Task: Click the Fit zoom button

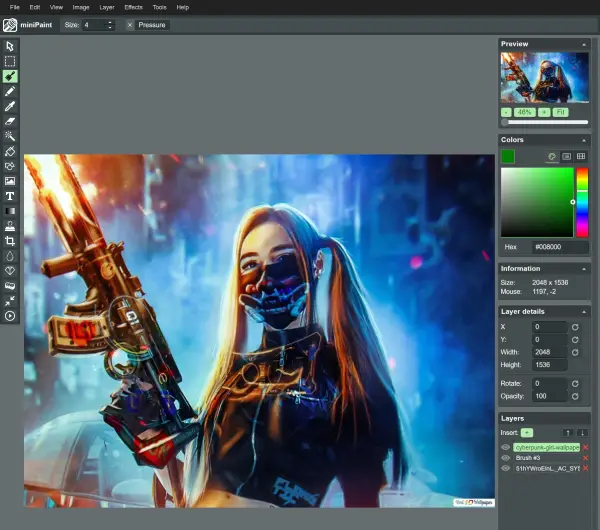Action: coord(561,112)
